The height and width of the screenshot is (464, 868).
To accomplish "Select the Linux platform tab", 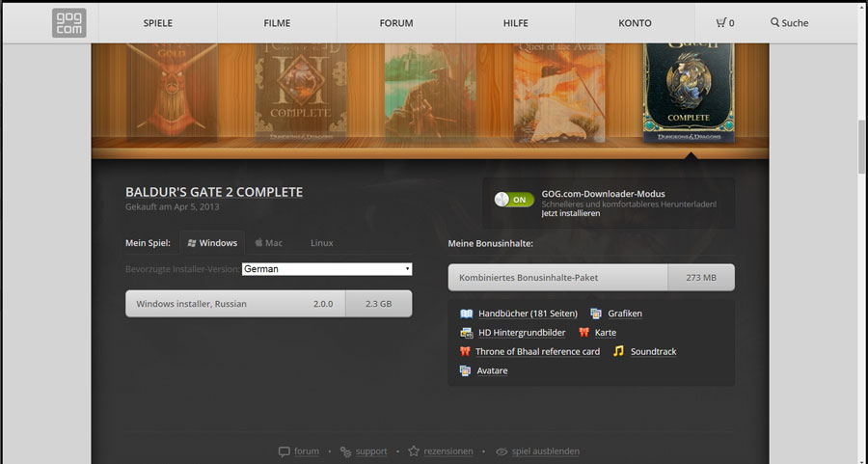I will tap(321, 243).
